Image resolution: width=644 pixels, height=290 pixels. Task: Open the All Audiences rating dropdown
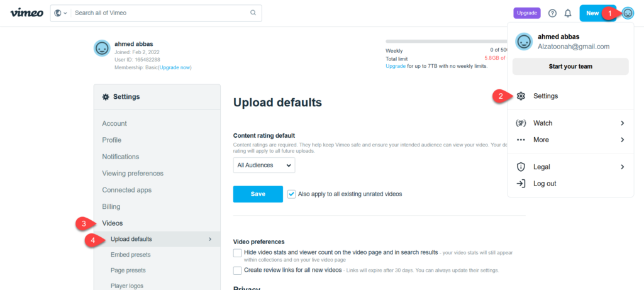[x=264, y=165]
